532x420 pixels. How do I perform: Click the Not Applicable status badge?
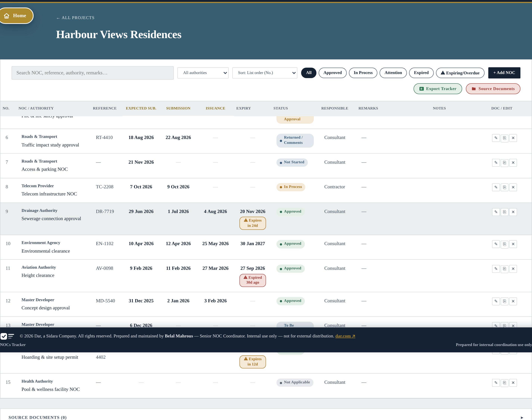click(x=295, y=382)
